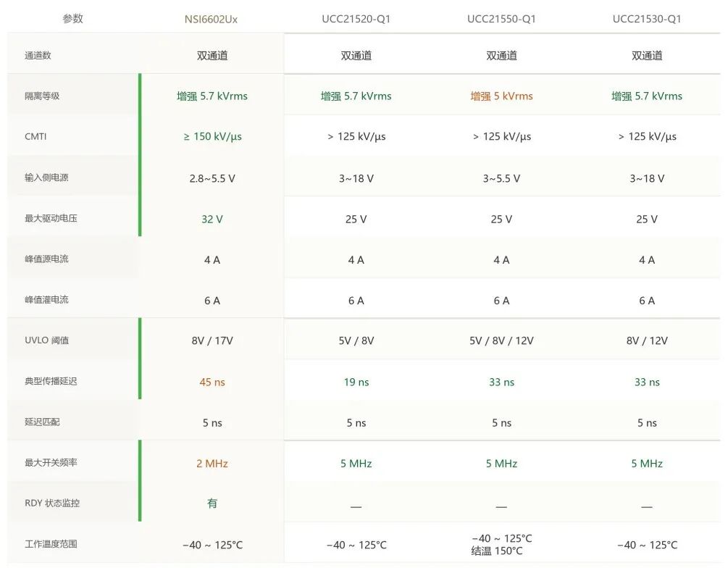Select the orange 2 MHz frequency value

click(x=212, y=464)
